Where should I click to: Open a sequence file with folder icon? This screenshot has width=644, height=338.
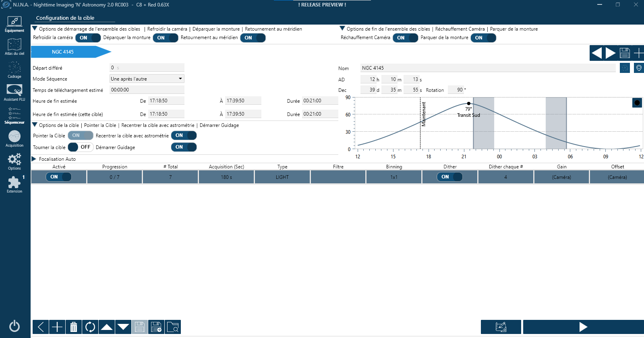pos(173,327)
